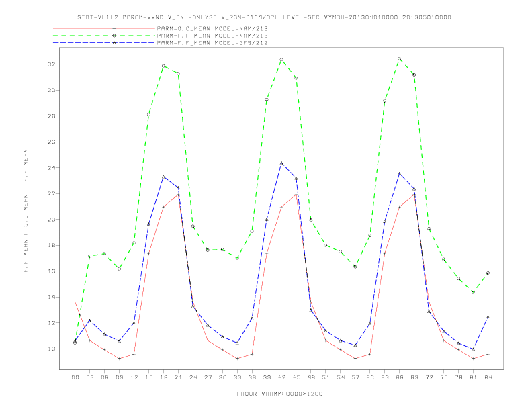Image resolution: width=532 pixels, height=411 pixels.
Task: Click x-axis forecast hour label 51
Action: point(326,377)
